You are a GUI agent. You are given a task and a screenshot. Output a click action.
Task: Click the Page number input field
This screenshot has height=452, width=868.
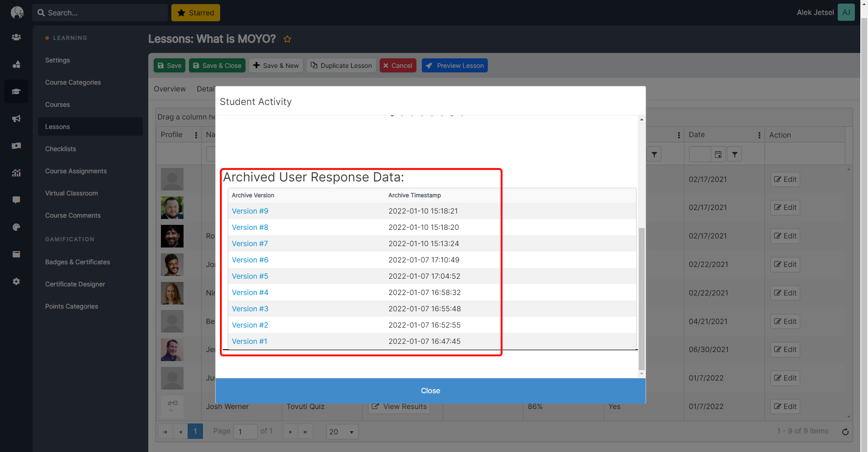245,432
